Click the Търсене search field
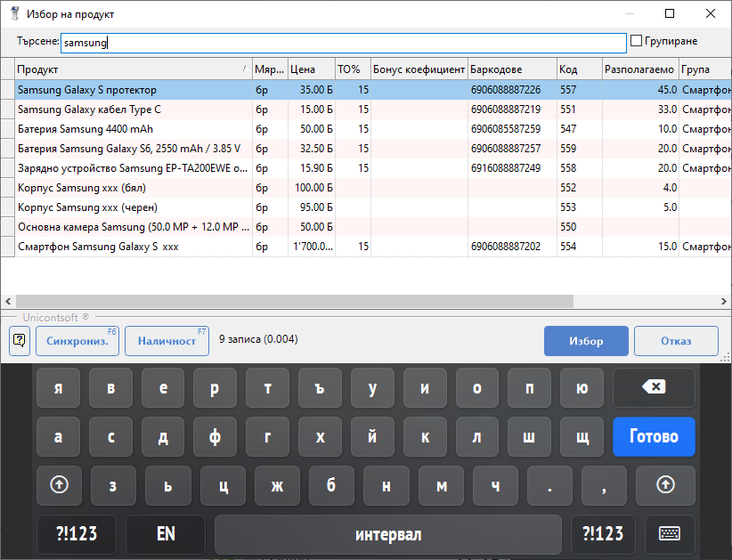 (x=343, y=42)
